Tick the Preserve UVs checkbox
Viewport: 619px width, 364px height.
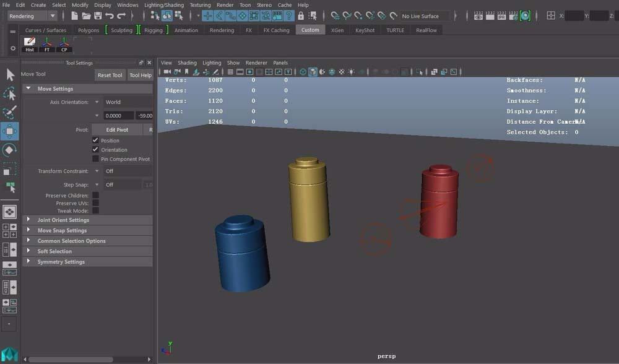tap(95, 203)
